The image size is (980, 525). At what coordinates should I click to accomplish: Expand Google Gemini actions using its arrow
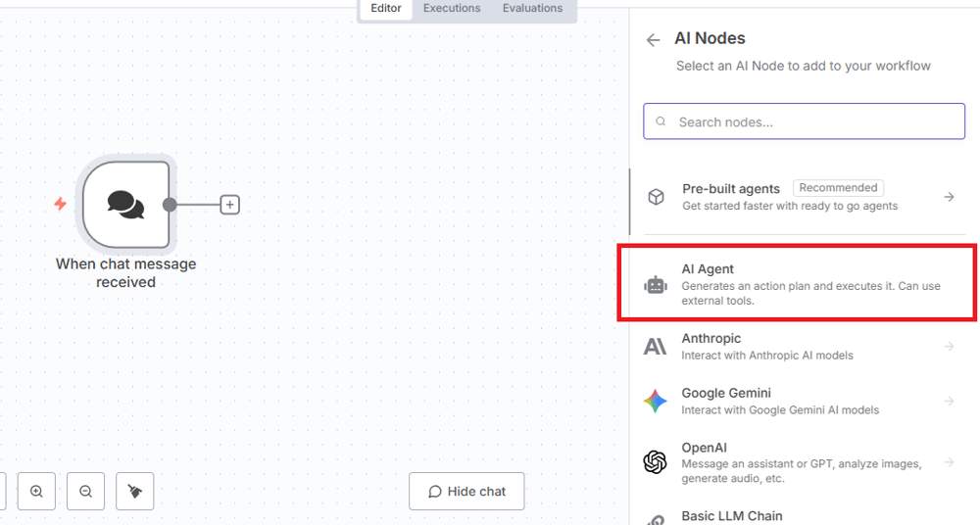(x=949, y=401)
